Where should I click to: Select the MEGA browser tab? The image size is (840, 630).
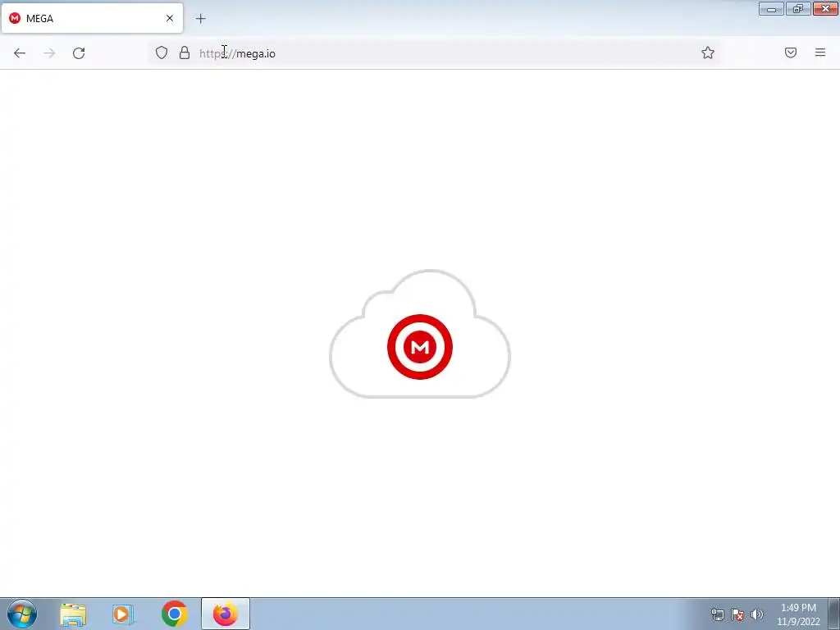[x=92, y=18]
